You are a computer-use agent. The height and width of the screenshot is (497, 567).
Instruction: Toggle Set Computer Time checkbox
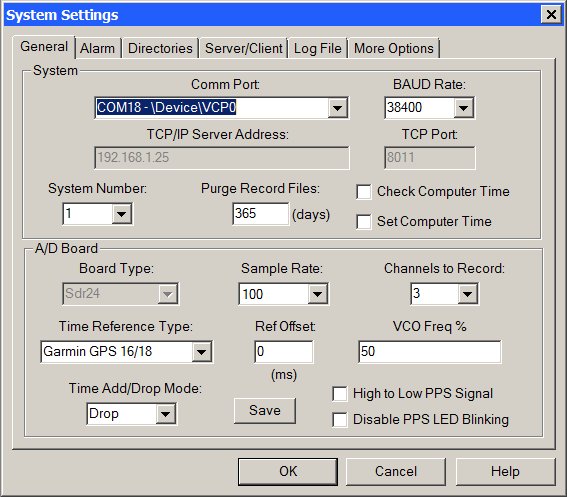click(x=363, y=222)
